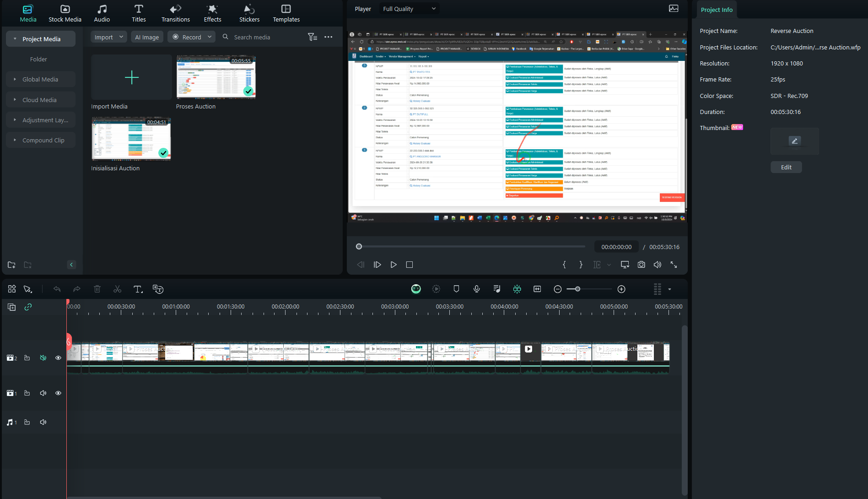Viewport: 868px width, 499px height.
Task: Open the media filter icon next to search
Action: click(312, 37)
